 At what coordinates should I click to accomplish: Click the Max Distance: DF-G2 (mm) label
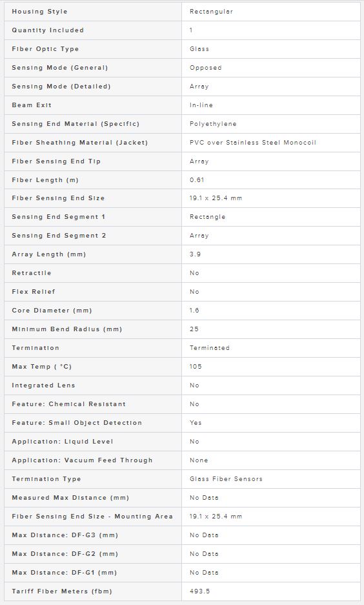pyautogui.click(x=65, y=554)
